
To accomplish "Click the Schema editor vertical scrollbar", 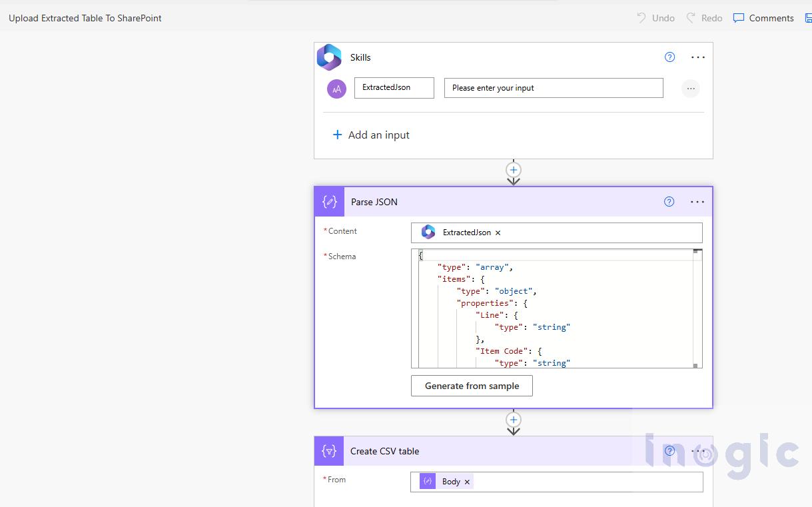I will 697,308.
